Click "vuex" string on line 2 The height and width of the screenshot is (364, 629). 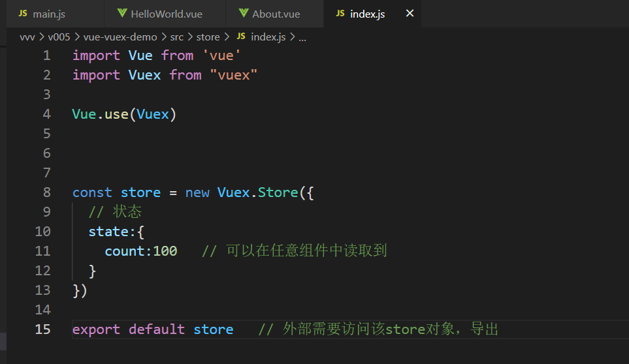click(x=233, y=75)
